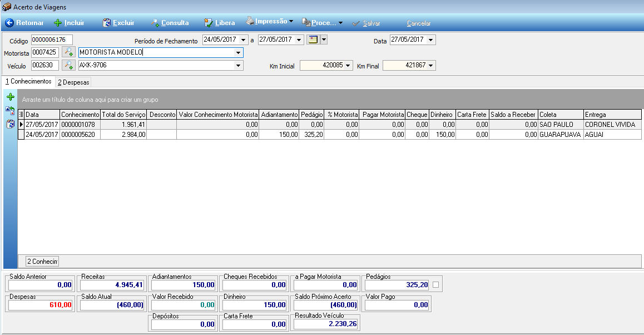
Task: Open the Consulta search button
Action: click(170, 23)
